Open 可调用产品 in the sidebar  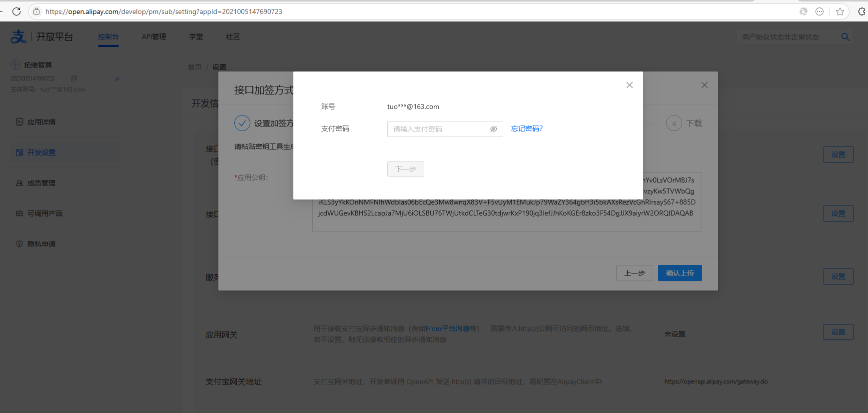65,213
